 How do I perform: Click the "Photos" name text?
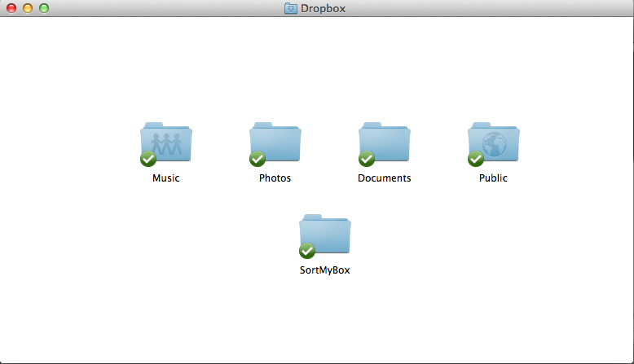coord(275,178)
